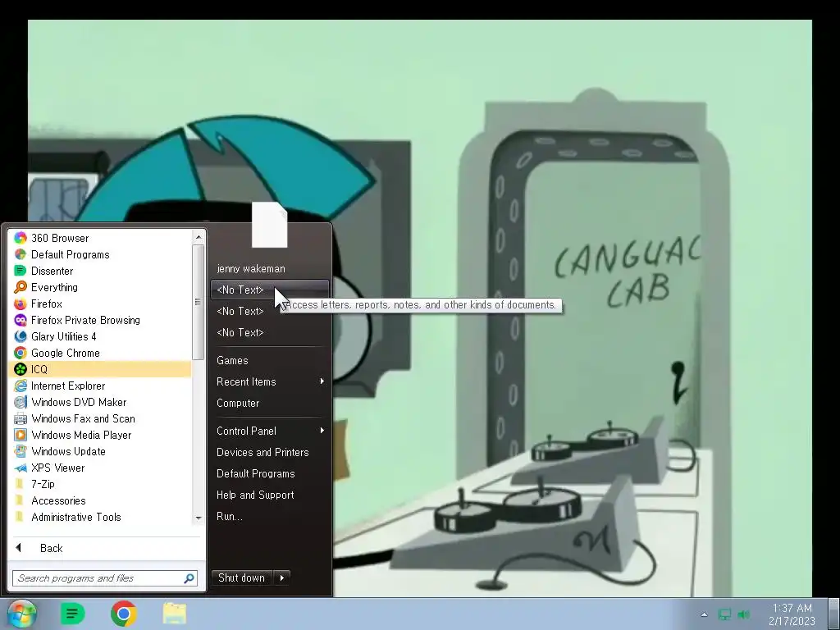
Task: Open Computer from the Start menu
Action: (x=269, y=404)
